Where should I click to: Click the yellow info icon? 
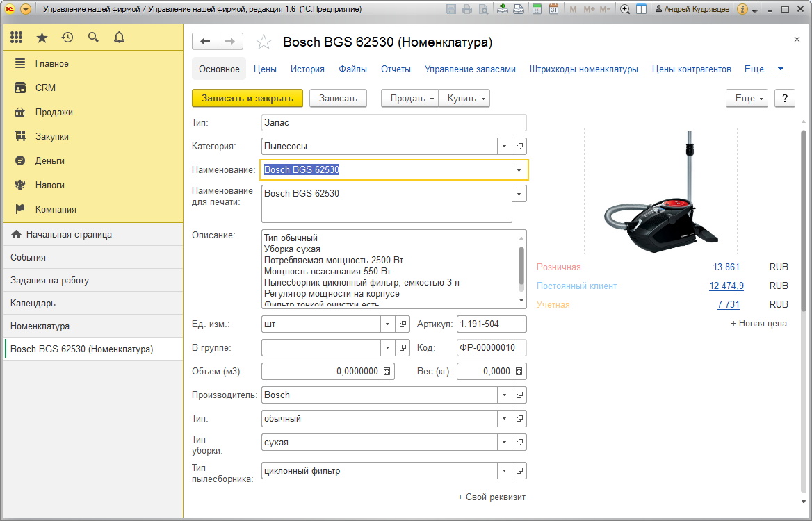click(742, 9)
